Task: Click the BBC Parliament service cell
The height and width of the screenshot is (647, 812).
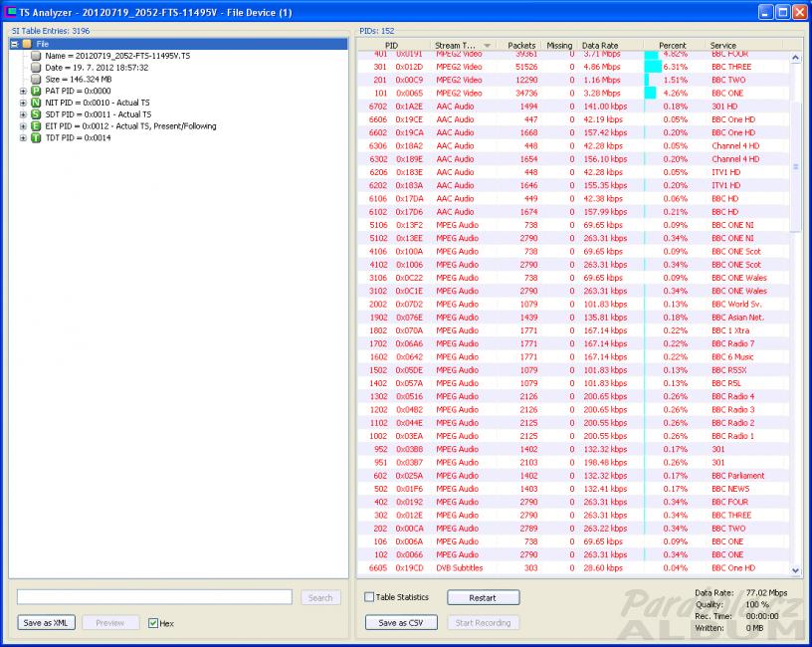Action: click(x=738, y=476)
